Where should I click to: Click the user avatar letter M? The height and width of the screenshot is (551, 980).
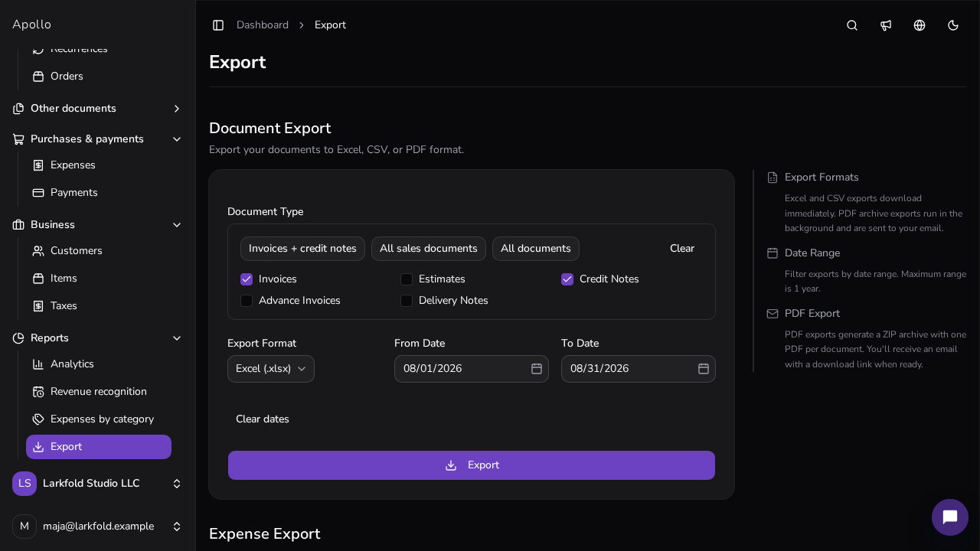[24, 527]
